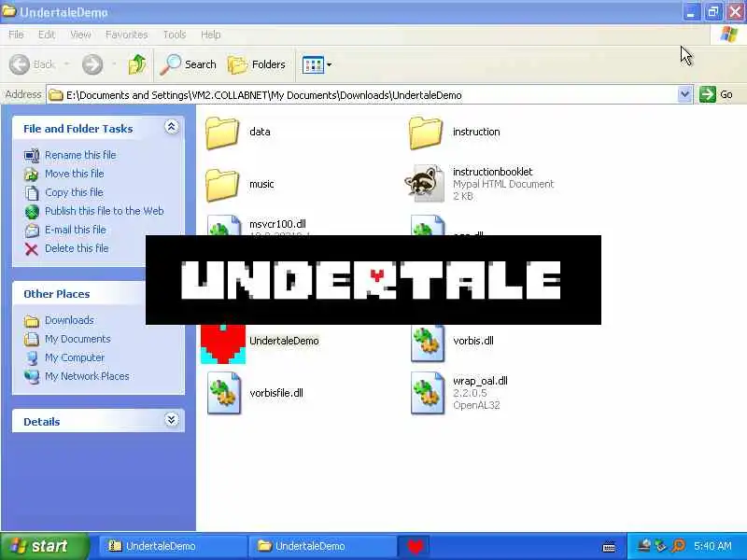
Task: Click the Publish globe icon
Action: click(32, 212)
